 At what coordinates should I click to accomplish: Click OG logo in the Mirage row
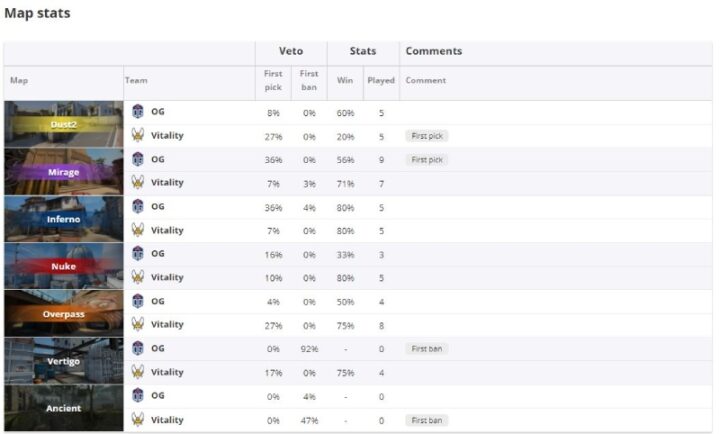[x=138, y=159]
